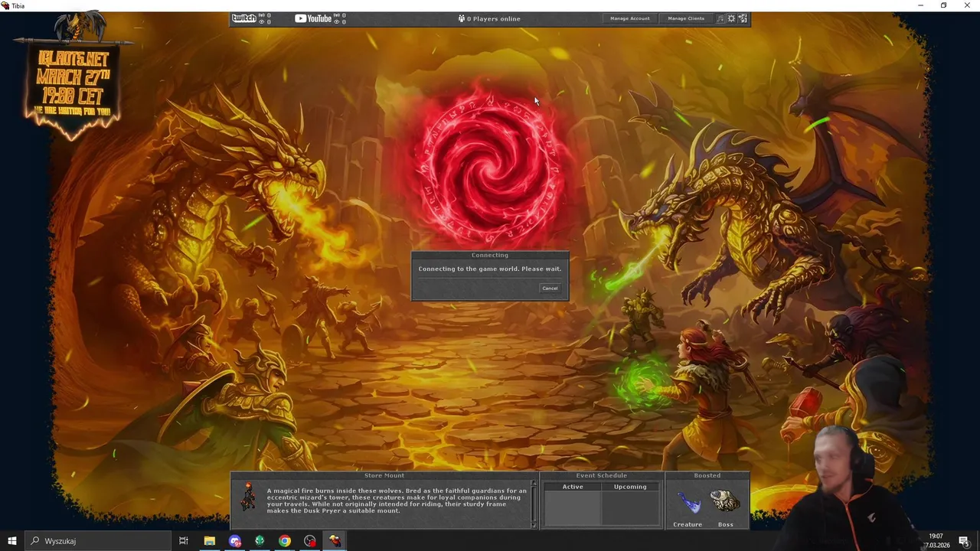Image resolution: width=980 pixels, height=551 pixels.
Task: Open Google Chrome from taskbar
Action: 285,541
